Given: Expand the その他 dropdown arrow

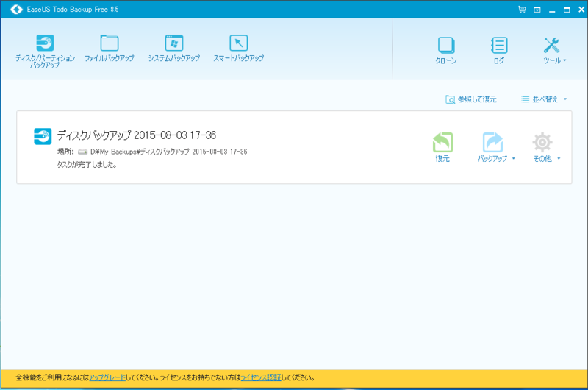Looking at the screenshot, I should [559, 159].
